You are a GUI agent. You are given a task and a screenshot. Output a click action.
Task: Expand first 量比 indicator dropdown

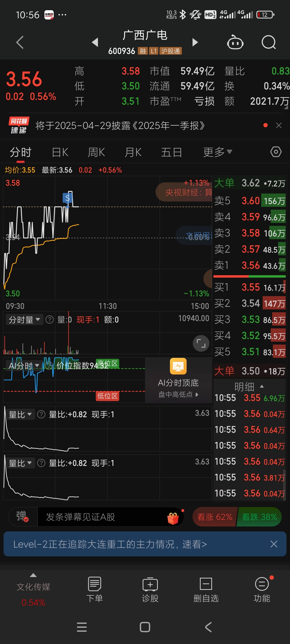click(20, 415)
